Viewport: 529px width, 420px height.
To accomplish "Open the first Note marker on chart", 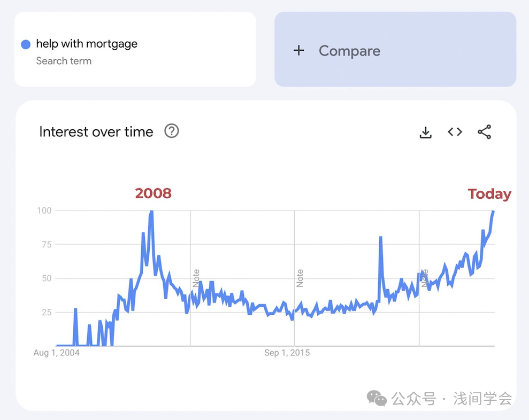I will (x=196, y=278).
